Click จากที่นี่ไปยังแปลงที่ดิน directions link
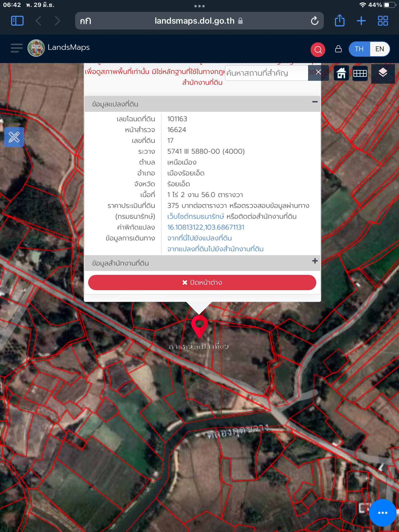 (199, 238)
